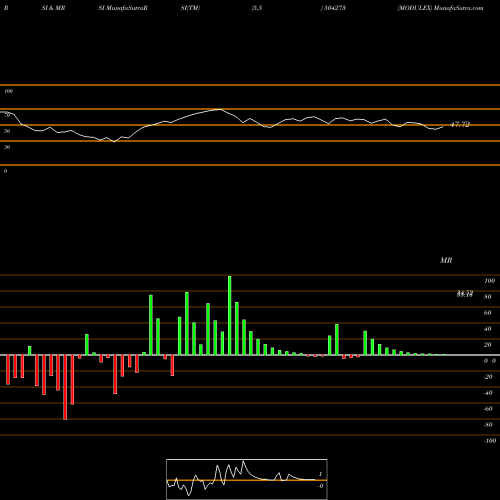
Task: Click the (MODULEX) MunafaSutra.com header text
Action: (x=440, y=8)
